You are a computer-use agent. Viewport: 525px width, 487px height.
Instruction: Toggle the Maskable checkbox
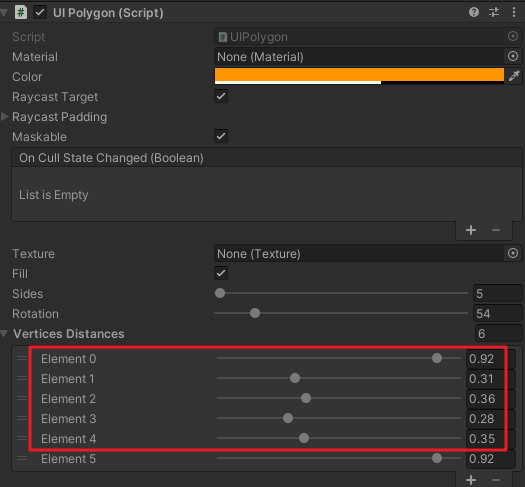(x=221, y=136)
